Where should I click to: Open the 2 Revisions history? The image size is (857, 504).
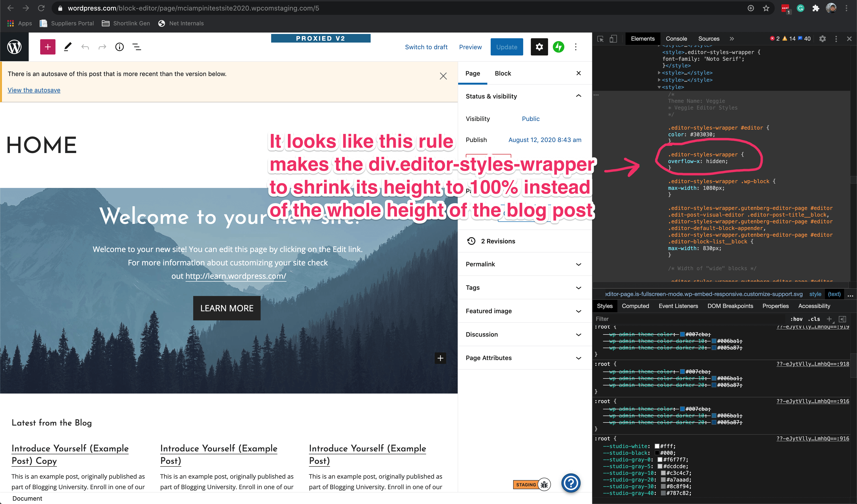coord(498,241)
